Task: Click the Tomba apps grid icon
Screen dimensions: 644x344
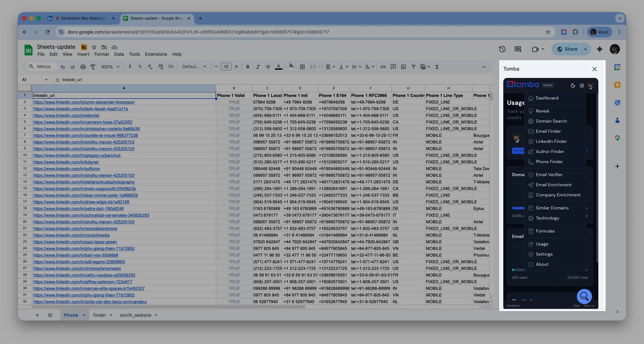Action: pyautogui.click(x=582, y=86)
